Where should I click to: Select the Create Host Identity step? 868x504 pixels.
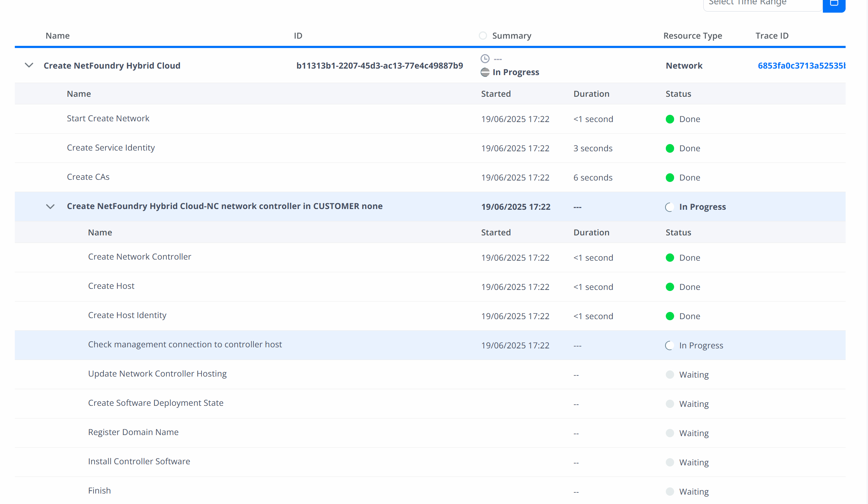coord(127,315)
